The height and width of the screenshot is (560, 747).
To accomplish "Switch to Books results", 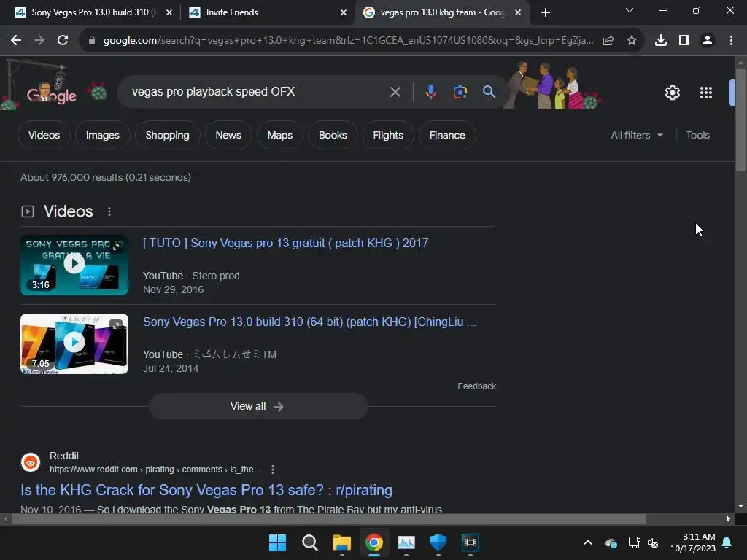I will point(333,135).
